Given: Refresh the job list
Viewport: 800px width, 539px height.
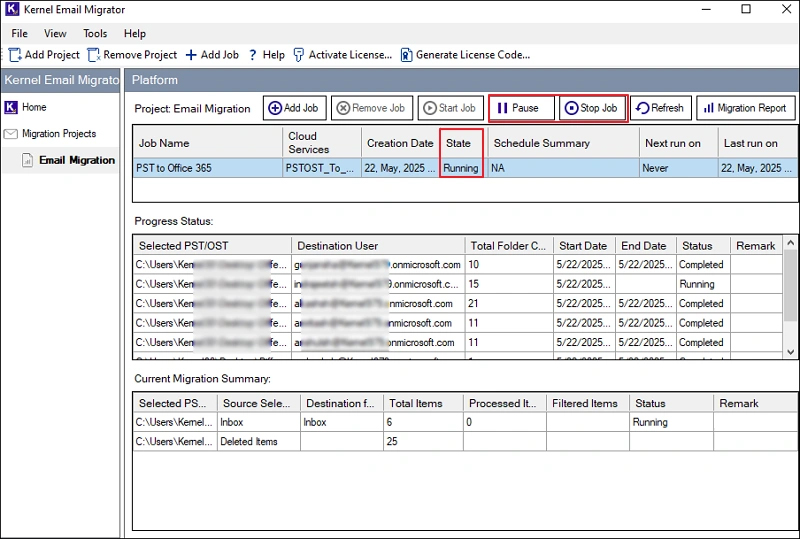Looking at the screenshot, I should [661, 108].
